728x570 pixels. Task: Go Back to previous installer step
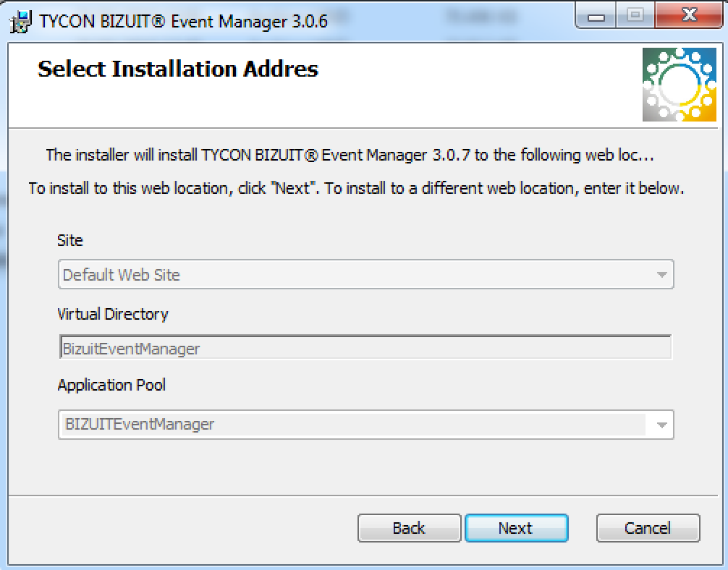[x=409, y=528]
